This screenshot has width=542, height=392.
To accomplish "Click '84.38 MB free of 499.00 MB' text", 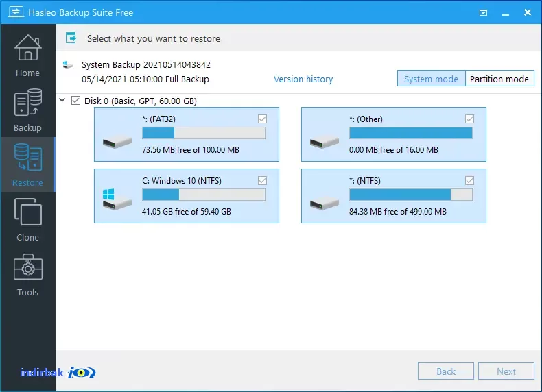I will click(x=398, y=211).
